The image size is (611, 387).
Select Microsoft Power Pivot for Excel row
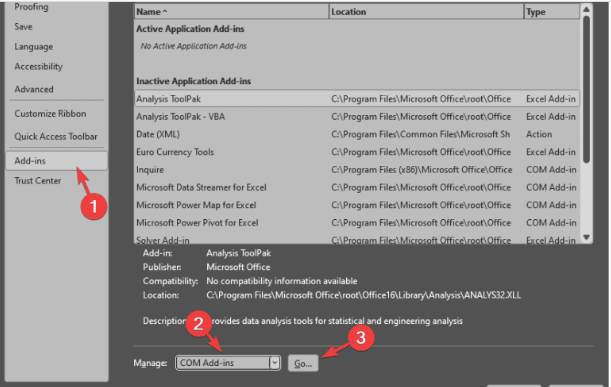click(x=357, y=223)
